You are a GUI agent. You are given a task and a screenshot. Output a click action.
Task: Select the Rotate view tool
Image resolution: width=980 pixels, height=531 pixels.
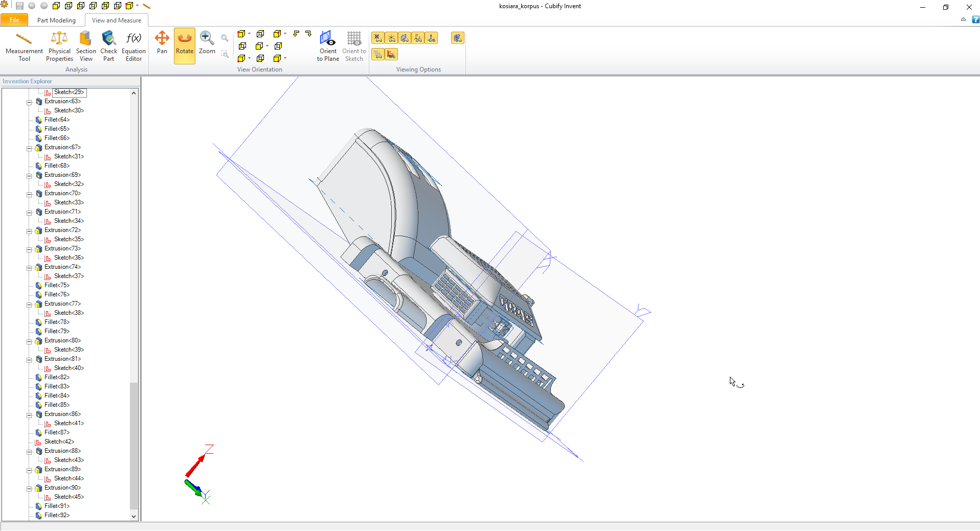point(185,46)
